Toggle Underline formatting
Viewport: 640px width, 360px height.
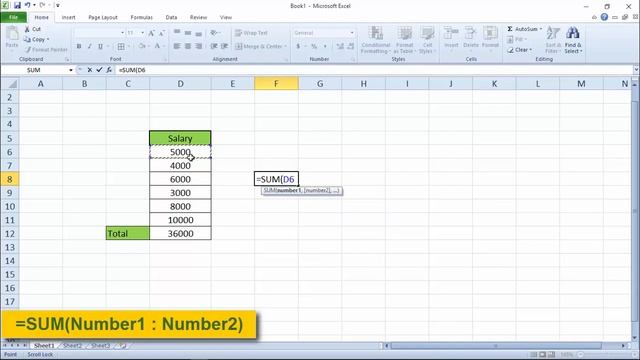coord(100,47)
